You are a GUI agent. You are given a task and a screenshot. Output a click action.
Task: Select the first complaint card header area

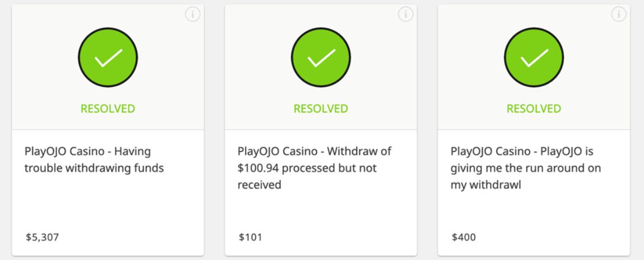(x=108, y=67)
